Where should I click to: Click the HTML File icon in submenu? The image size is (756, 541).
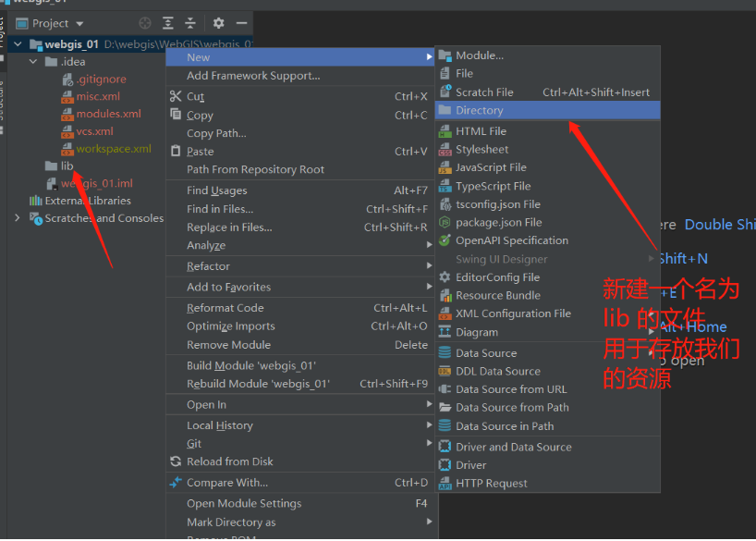click(445, 130)
